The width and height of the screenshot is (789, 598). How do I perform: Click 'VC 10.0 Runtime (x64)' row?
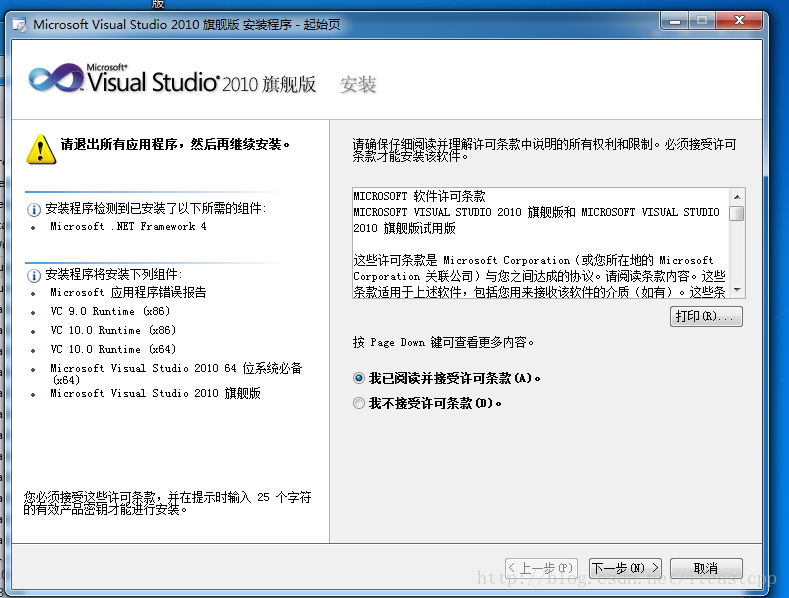(x=113, y=349)
